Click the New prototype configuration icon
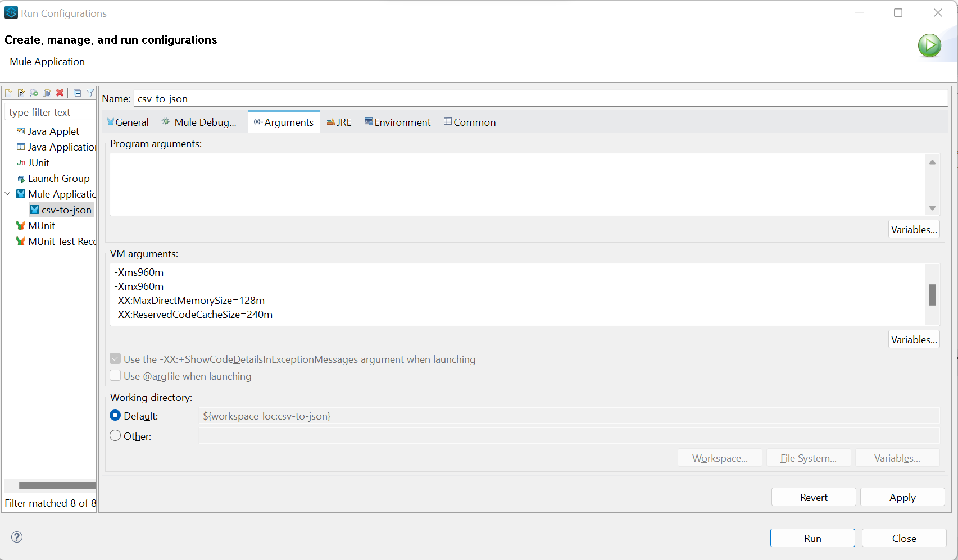The width and height of the screenshot is (958, 560). (x=21, y=93)
